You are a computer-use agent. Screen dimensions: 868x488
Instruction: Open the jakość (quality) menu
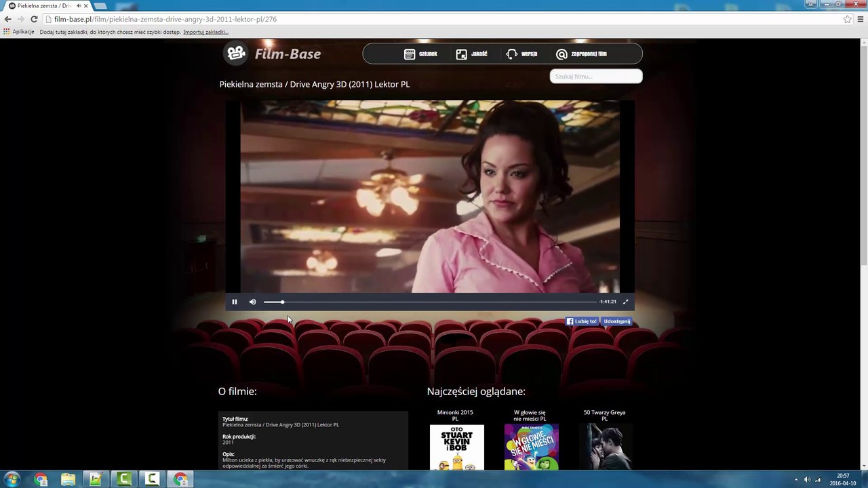tap(471, 54)
